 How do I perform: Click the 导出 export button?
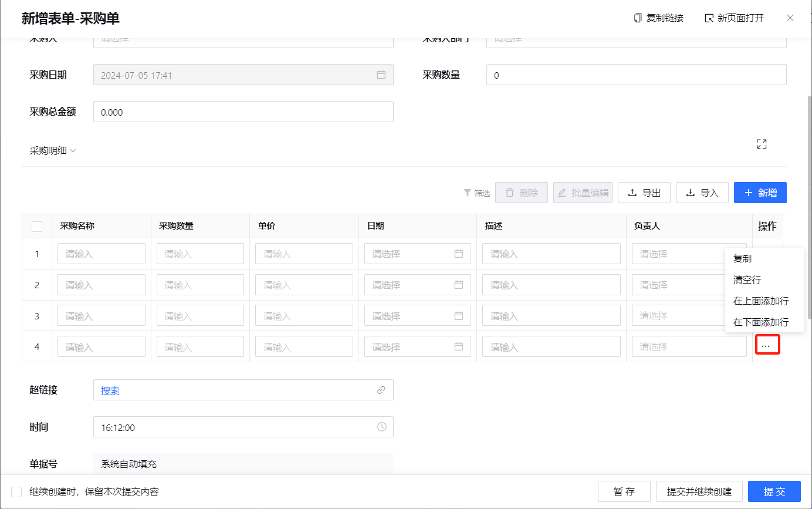click(x=644, y=193)
